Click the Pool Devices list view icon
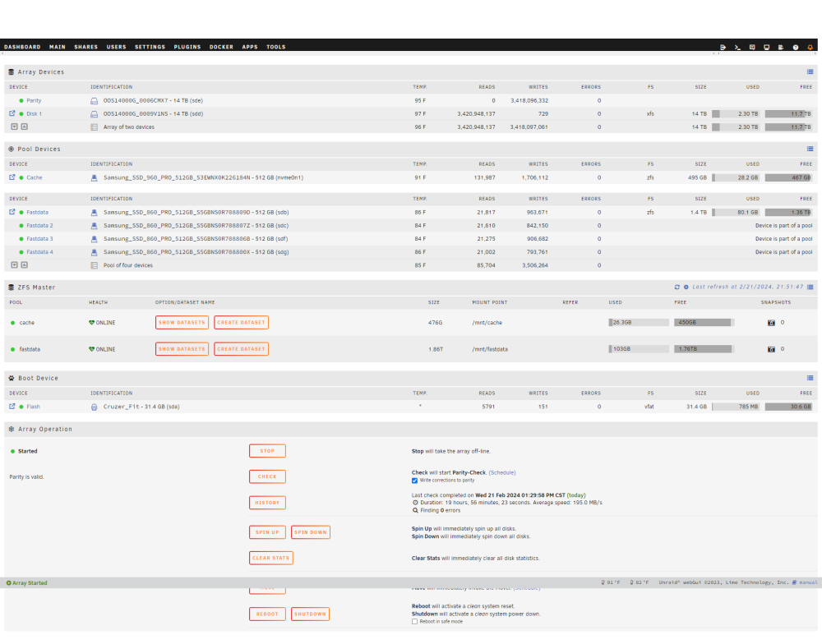The width and height of the screenshot is (822, 644). tap(810, 149)
